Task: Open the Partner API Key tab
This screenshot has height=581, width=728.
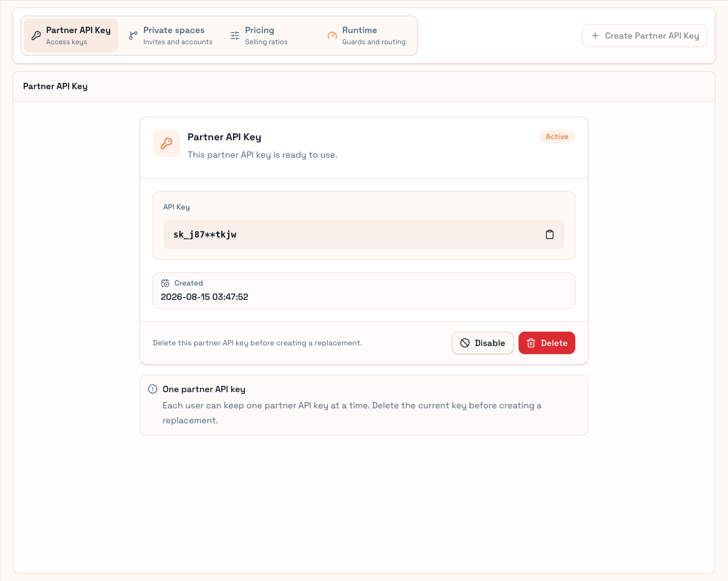Action: pyautogui.click(x=71, y=36)
